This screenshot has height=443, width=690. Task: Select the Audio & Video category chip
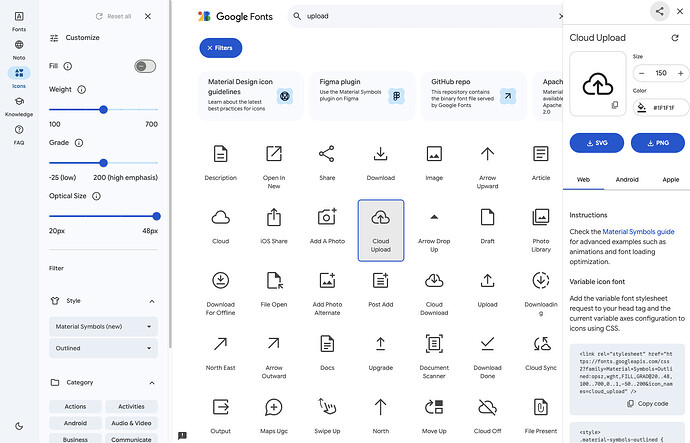click(131, 423)
